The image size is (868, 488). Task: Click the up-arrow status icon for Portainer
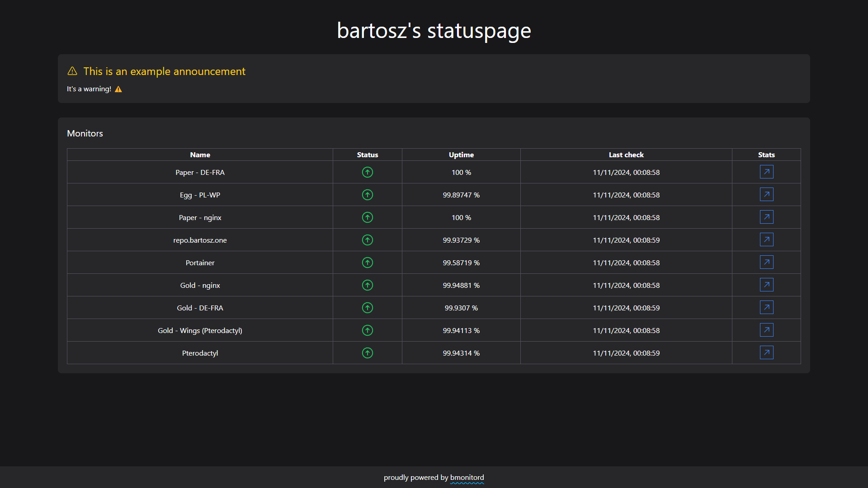coord(367,263)
